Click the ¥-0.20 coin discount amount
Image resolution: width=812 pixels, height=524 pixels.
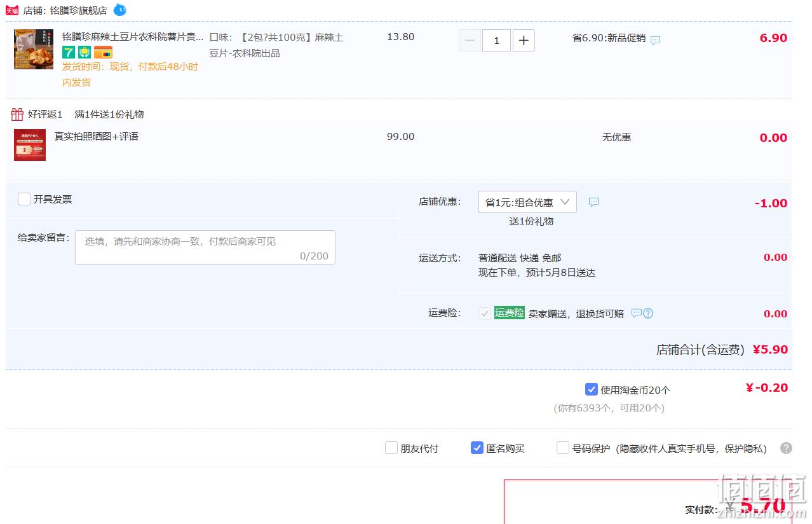point(767,388)
